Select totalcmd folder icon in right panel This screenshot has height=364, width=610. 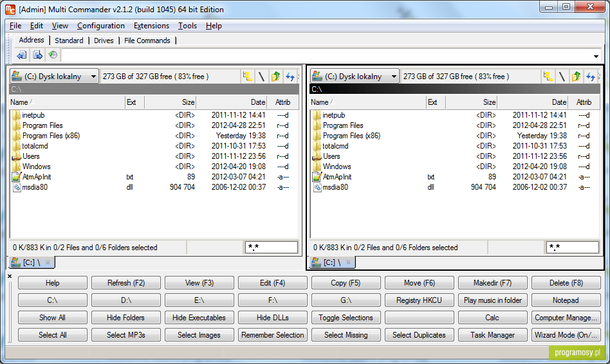pyautogui.click(x=317, y=146)
